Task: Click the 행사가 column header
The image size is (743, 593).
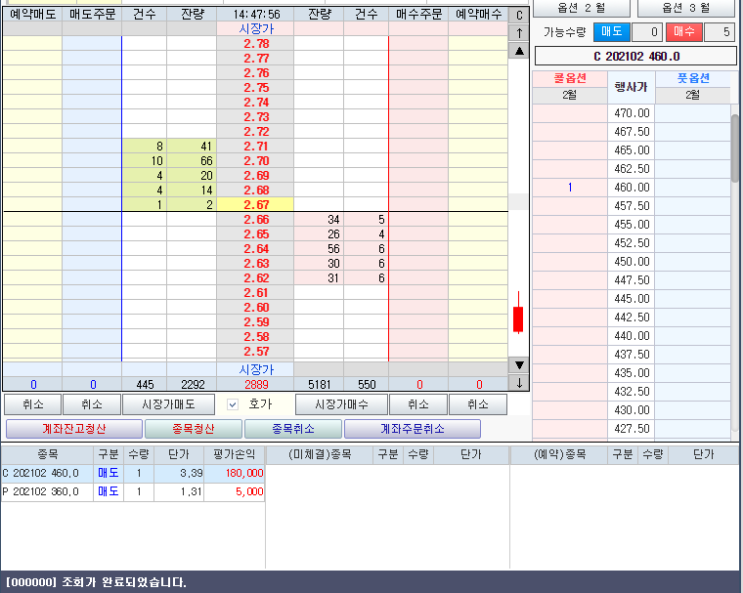Action: coord(631,87)
